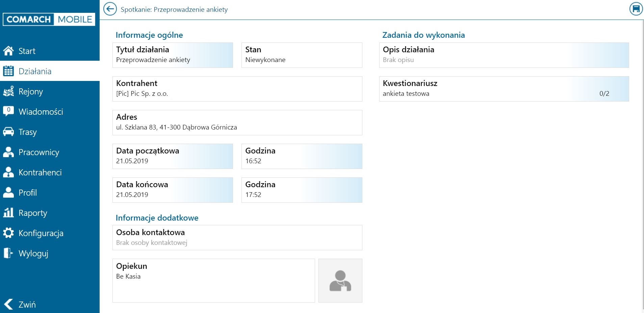Viewport: 644px width, 313px height.
Task: Change the Data początkowa 21.05.2019
Action: 173,156
